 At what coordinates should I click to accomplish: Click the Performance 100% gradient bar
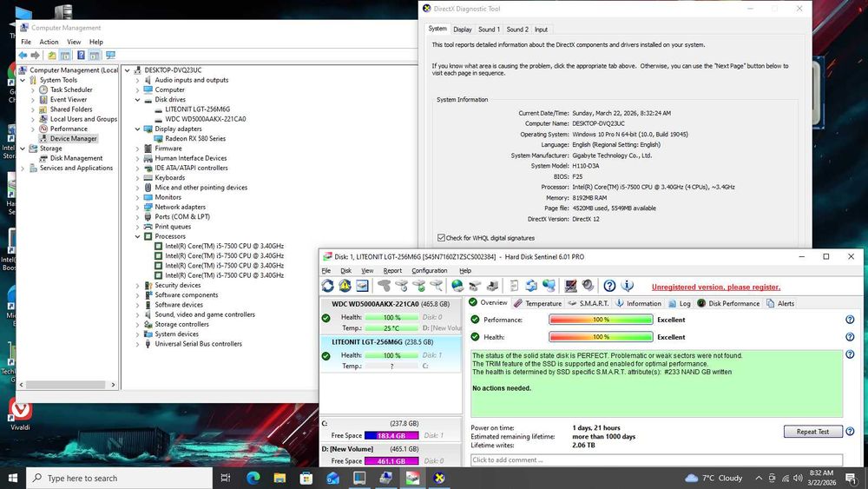[601, 320]
